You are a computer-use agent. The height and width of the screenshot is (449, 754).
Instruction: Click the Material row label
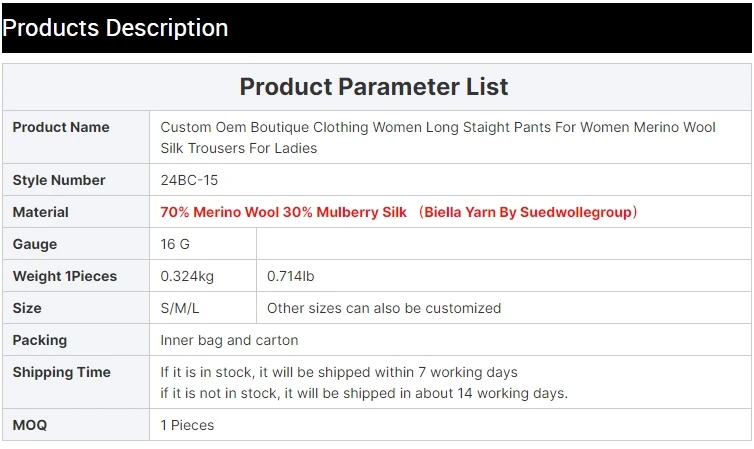pyautogui.click(x=40, y=212)
